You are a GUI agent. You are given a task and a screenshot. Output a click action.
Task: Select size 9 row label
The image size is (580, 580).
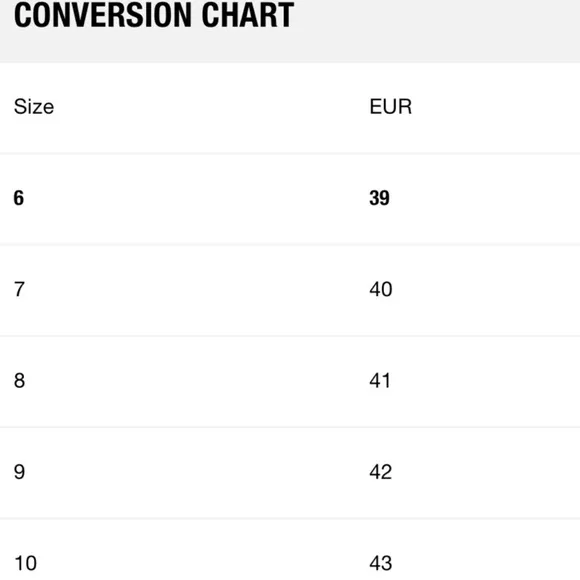pos(19,472)
